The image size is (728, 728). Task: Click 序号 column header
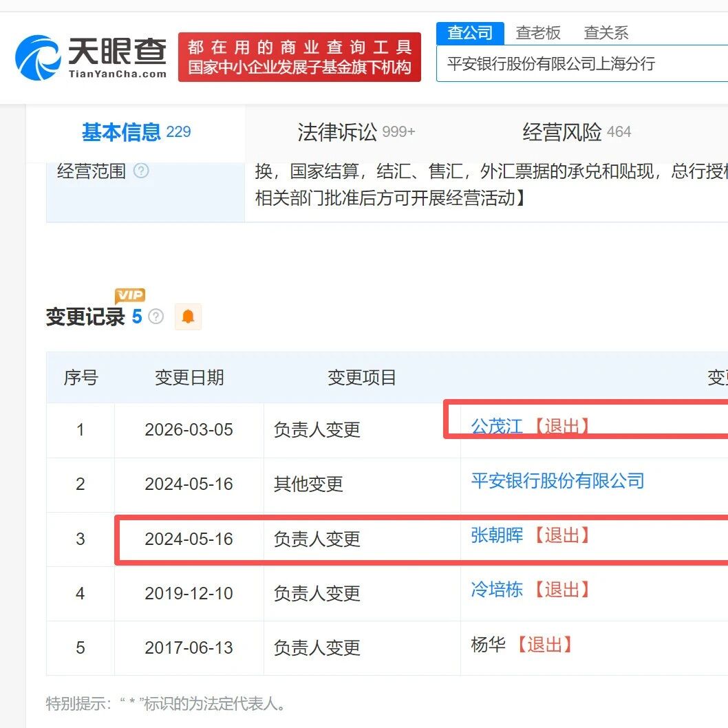click(81, 378)
